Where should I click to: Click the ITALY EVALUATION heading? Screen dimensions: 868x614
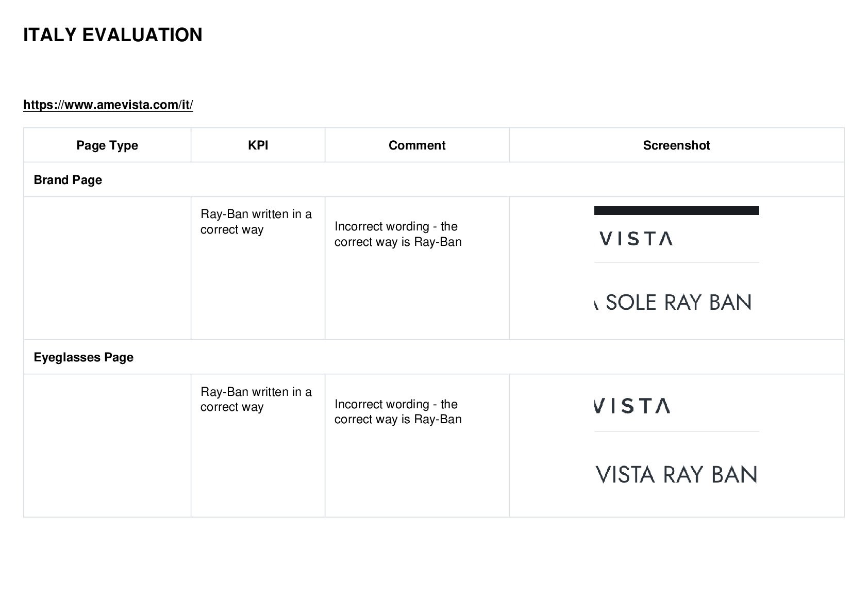(x=113, y=35)
